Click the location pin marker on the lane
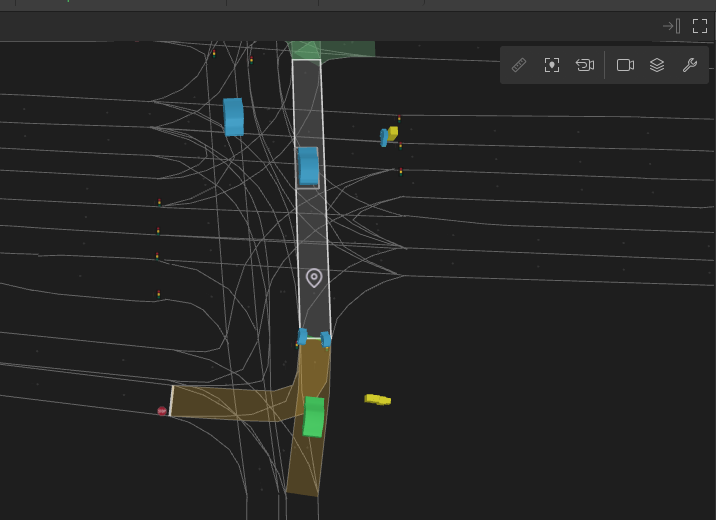This screenshot has width=716, height=520. [x=314, y=277]
